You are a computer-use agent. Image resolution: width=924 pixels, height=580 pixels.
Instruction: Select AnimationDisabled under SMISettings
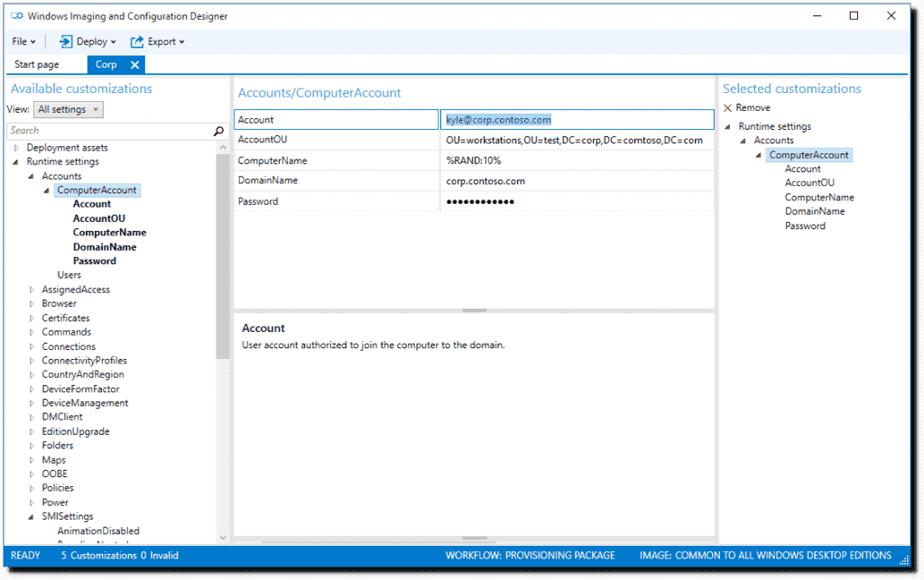tap(98, 531)
